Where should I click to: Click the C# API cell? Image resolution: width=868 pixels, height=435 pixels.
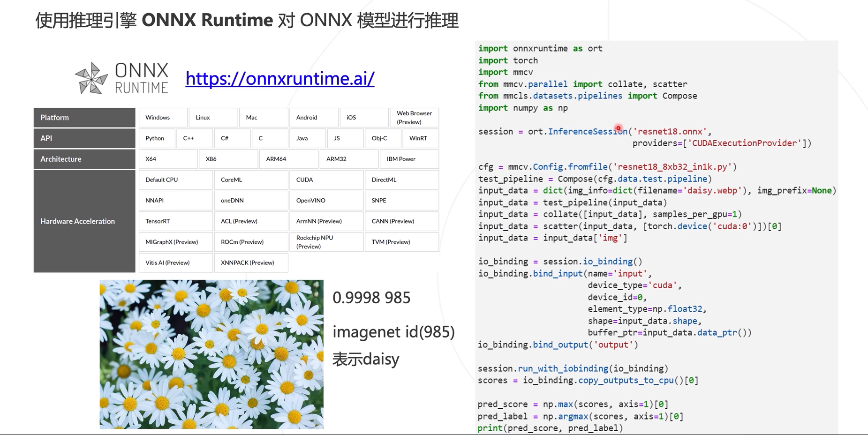232,138
